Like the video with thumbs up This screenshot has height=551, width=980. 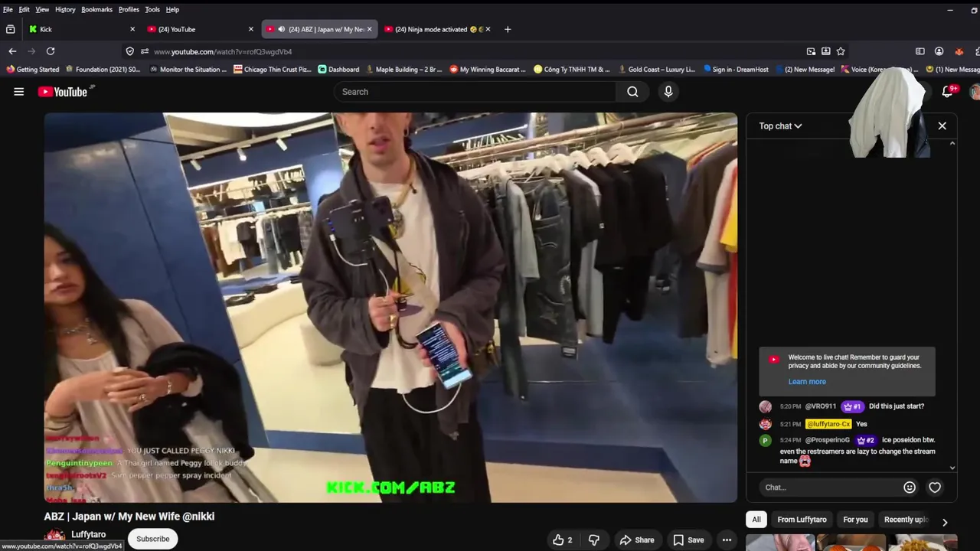(563, 540)
